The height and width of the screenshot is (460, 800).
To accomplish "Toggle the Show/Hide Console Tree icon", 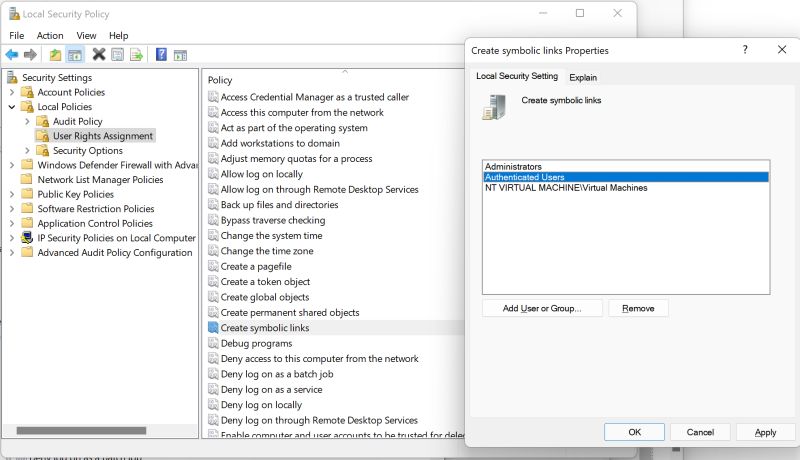I will click(75, 55).
